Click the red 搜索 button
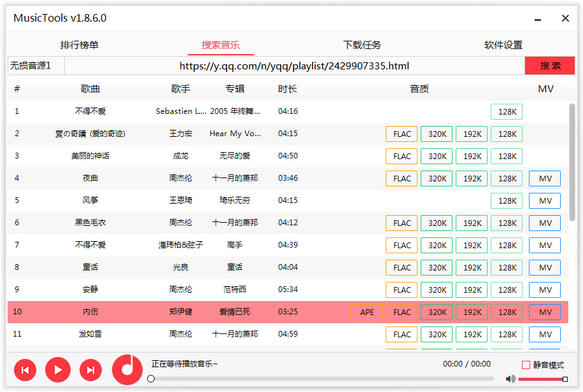Viewport: 583px width, 392px height. point(550,66)
